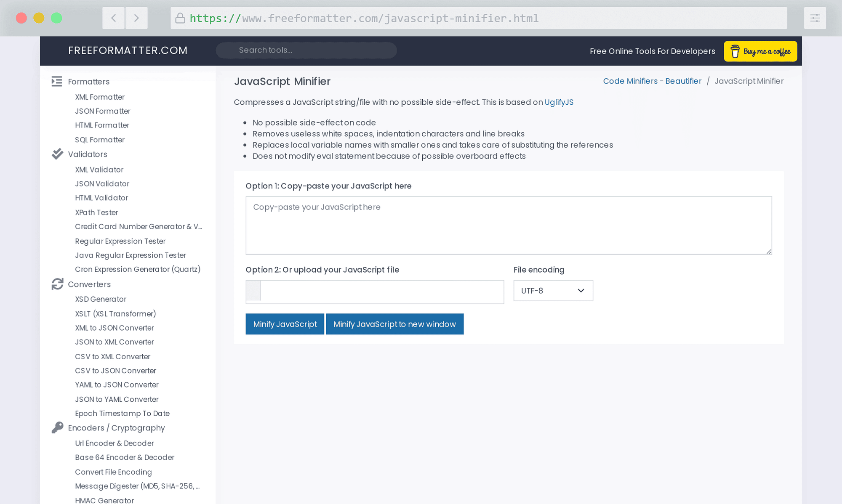Viewport: 842px width, 504px height.
Task: Click the Converters refresh icon
Action: point(57,284)
